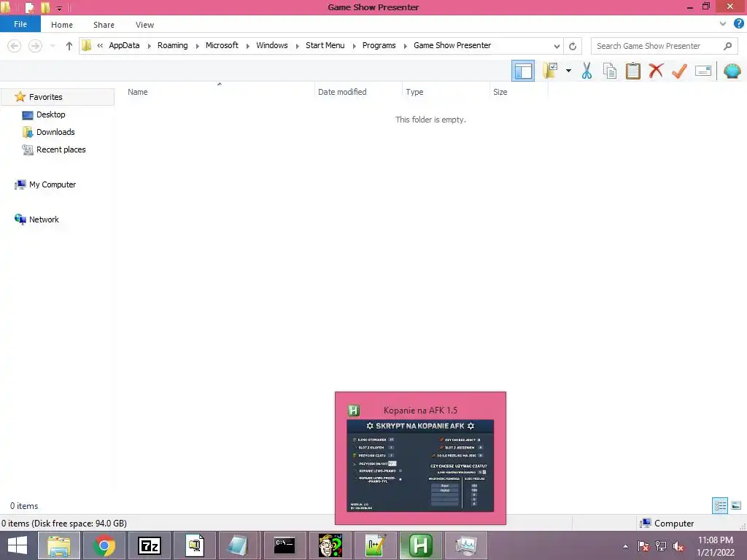
Task: Click the Forward navigation arrow
Action: click(35, 46)
